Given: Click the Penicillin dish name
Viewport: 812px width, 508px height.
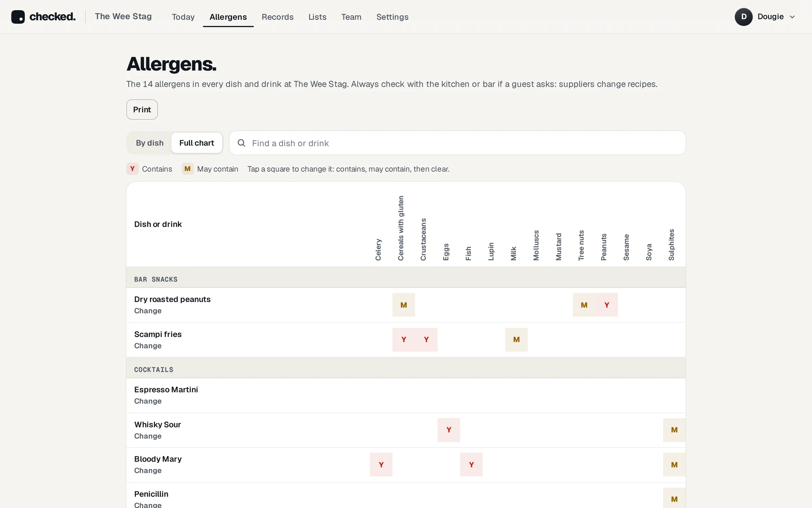Looking at the screenshot, I should click(x=151, y=494).
